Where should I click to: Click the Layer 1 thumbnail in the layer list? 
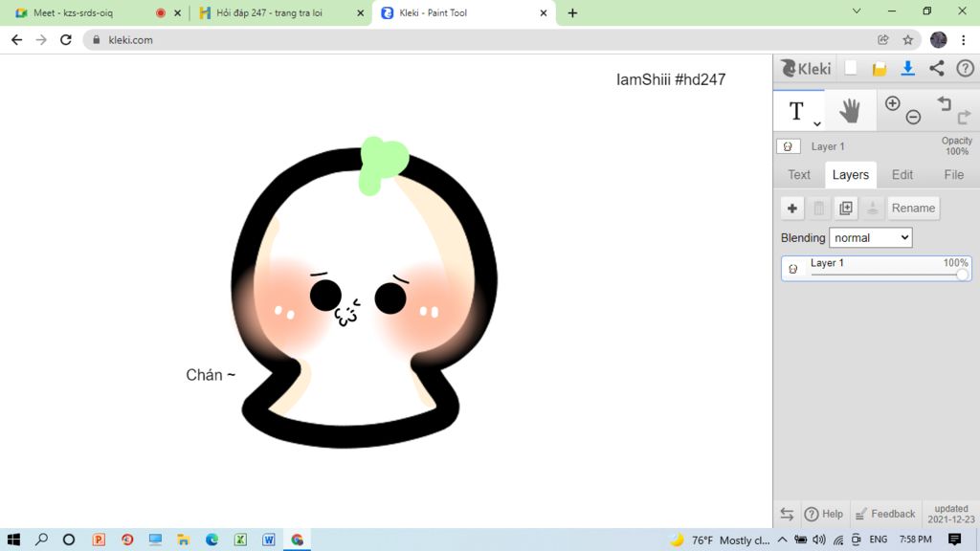pos(793,269)
